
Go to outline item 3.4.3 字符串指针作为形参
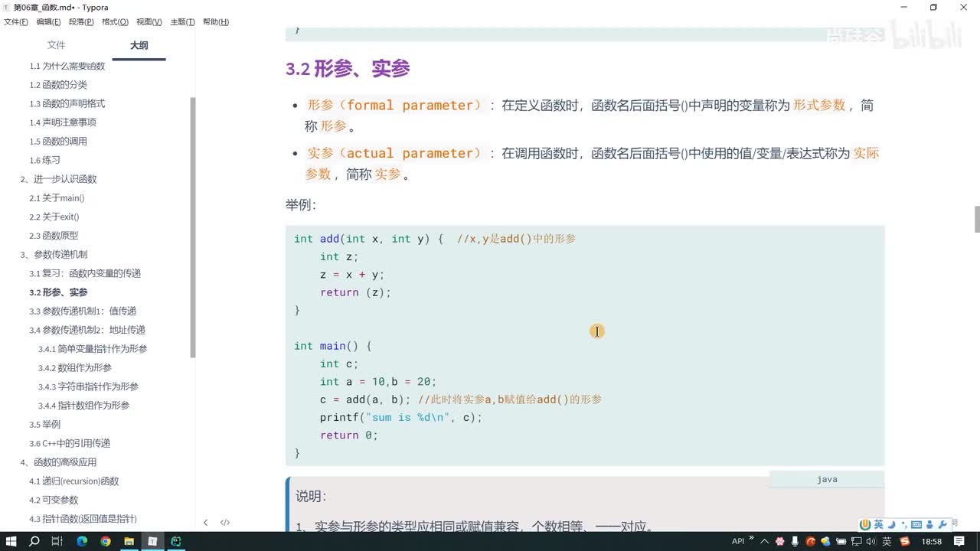(88, 386)
